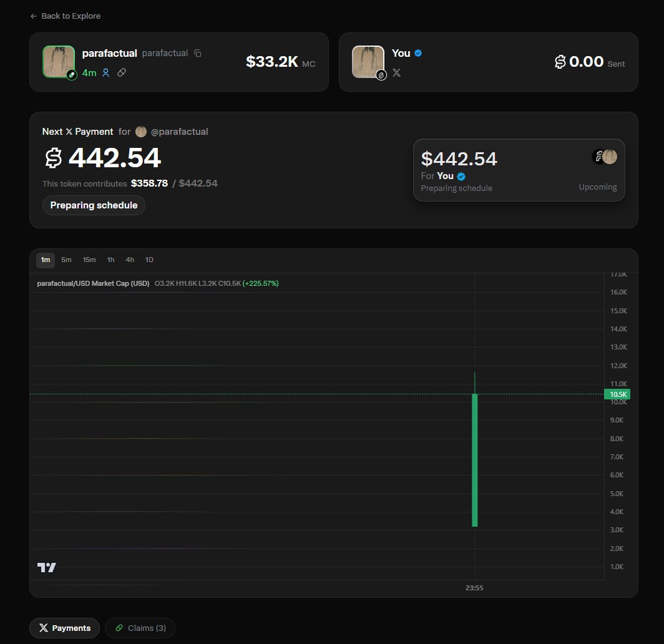Click the 4m token age label

point(89,73)
